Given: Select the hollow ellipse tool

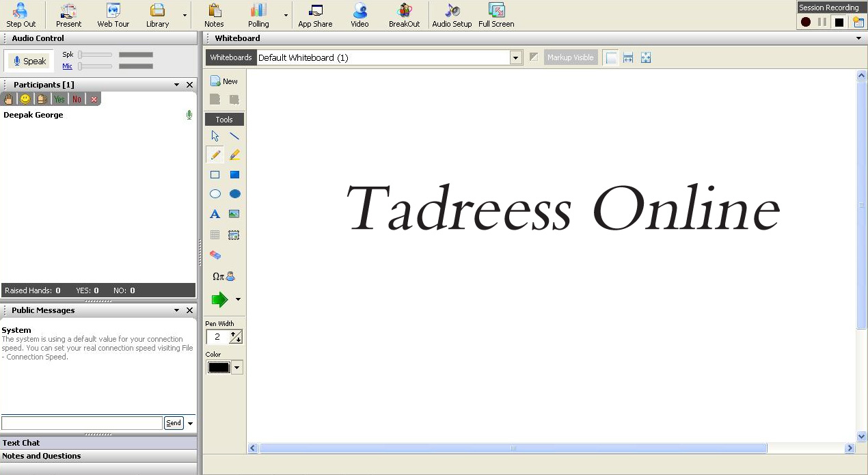Looking at the screenshot, I should click(215, 194).
